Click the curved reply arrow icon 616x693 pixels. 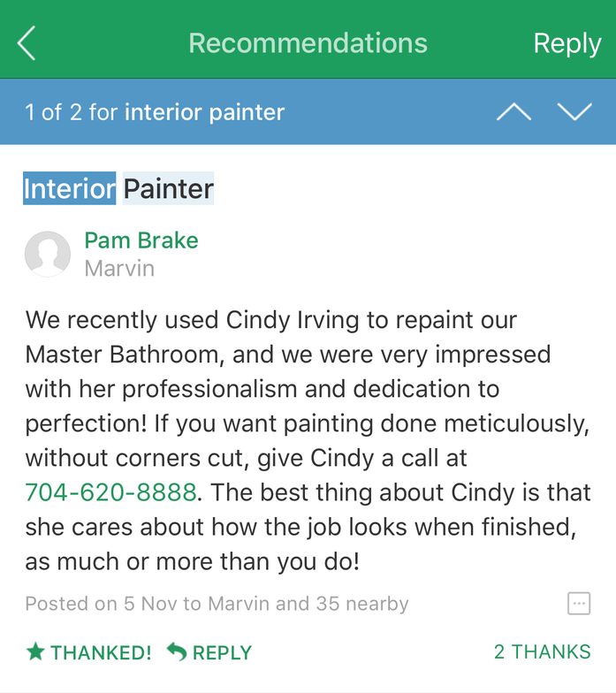[x=177, y=652]
